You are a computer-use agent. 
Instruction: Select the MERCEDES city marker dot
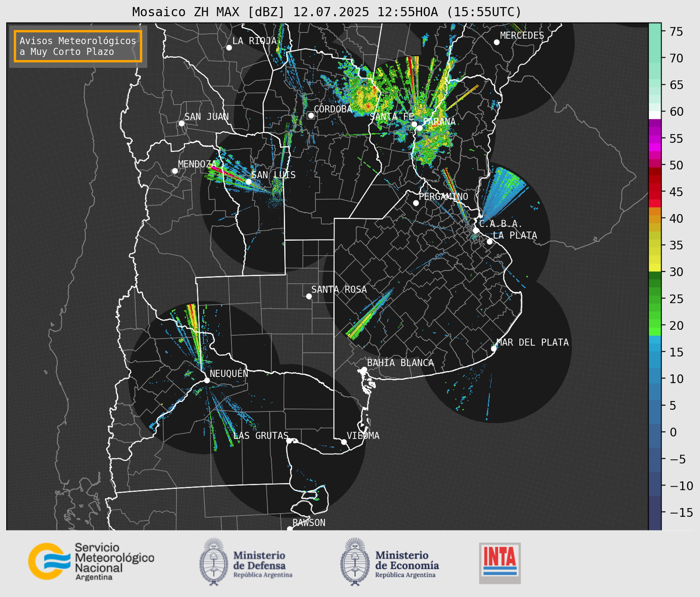coord(497,42)
